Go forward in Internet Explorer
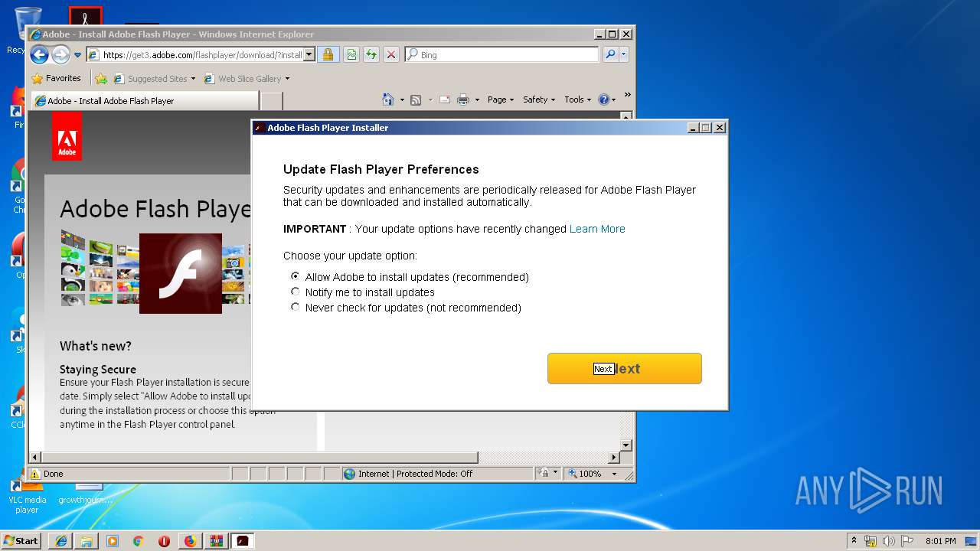The width and height of the screenshot is (980, 551). point(60,54)
